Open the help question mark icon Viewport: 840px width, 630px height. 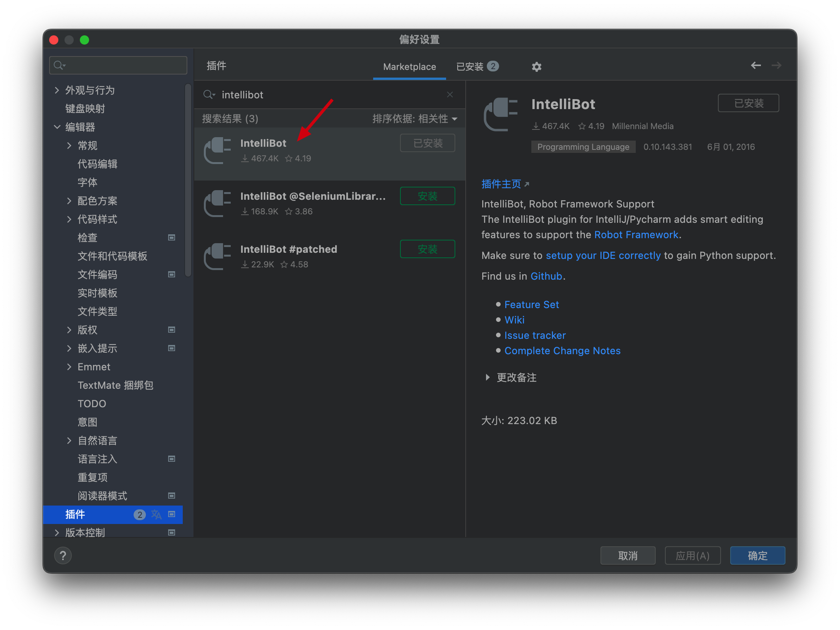coord(63,555)
